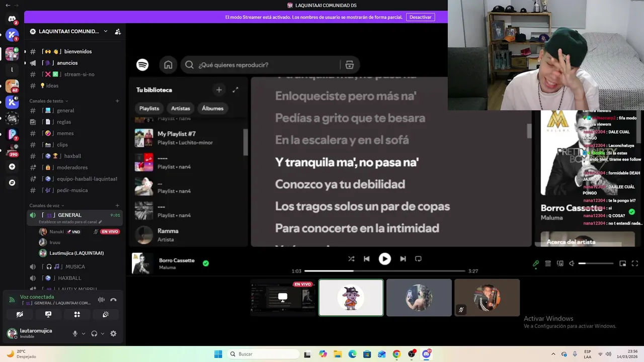Viewport: 644px width, 362px height.
Task: Create channel with plus next to Canales de voz
Action: (117, 206)
